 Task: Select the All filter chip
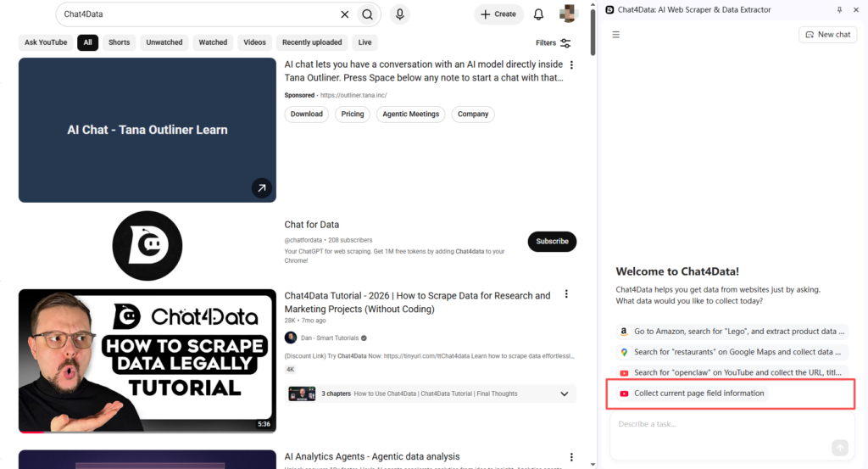tap(87, 42)
